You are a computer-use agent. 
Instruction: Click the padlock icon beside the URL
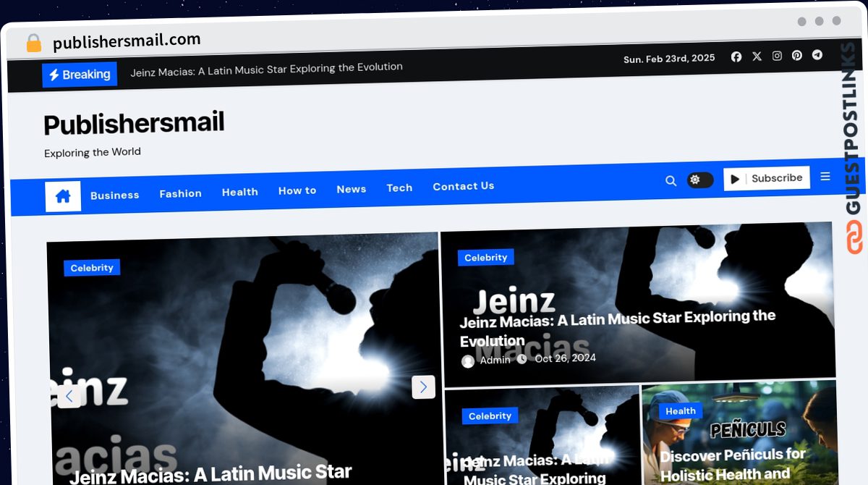33,43
